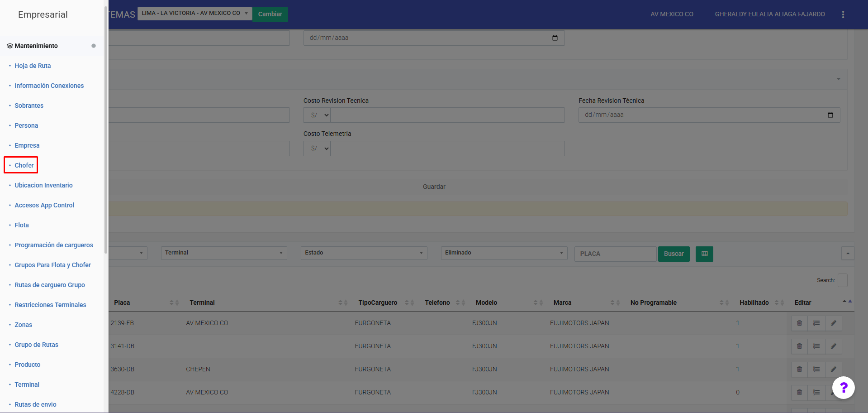
Task: Click the green table grid export icon
Action: tap(704, 254)
